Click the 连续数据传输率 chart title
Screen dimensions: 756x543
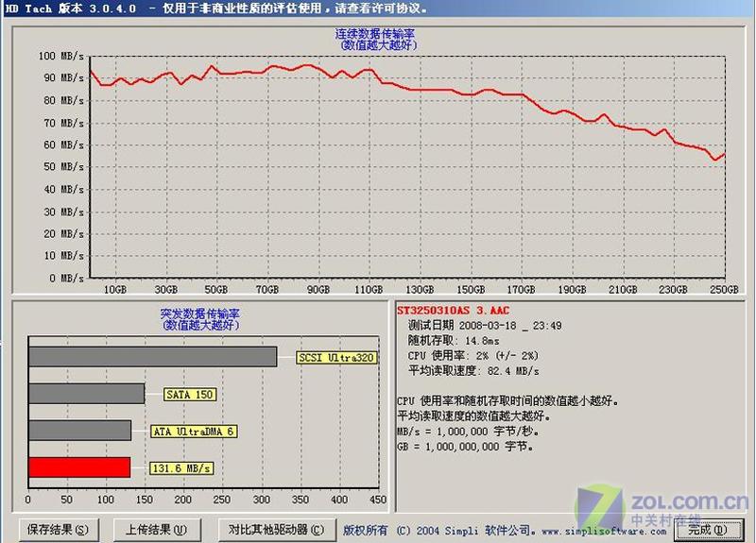[x=374, y=34]
